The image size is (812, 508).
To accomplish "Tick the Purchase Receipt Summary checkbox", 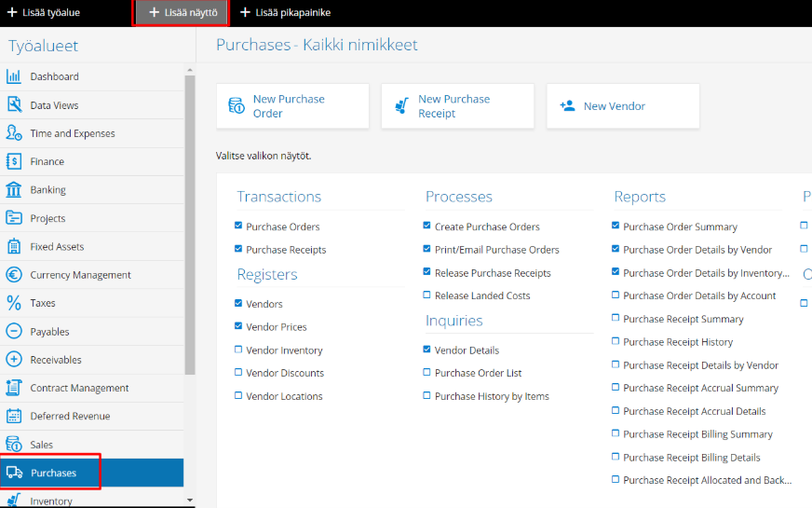I will point(616,318).
